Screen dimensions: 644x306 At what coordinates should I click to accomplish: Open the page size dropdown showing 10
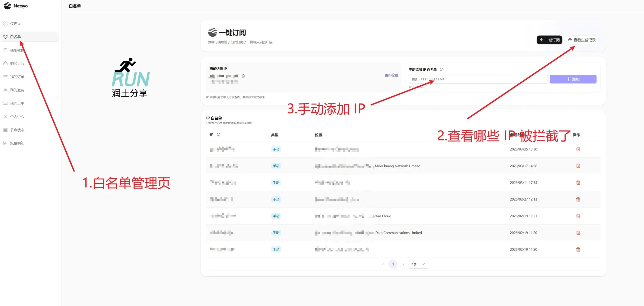418,264
